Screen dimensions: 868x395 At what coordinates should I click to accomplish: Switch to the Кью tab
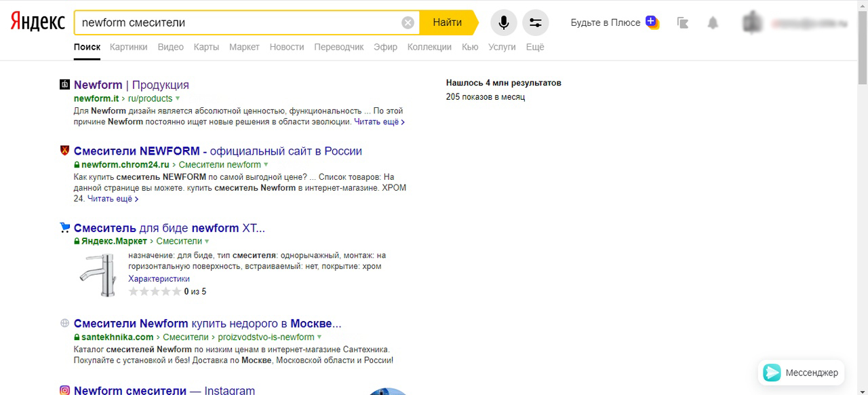(470, 47)
